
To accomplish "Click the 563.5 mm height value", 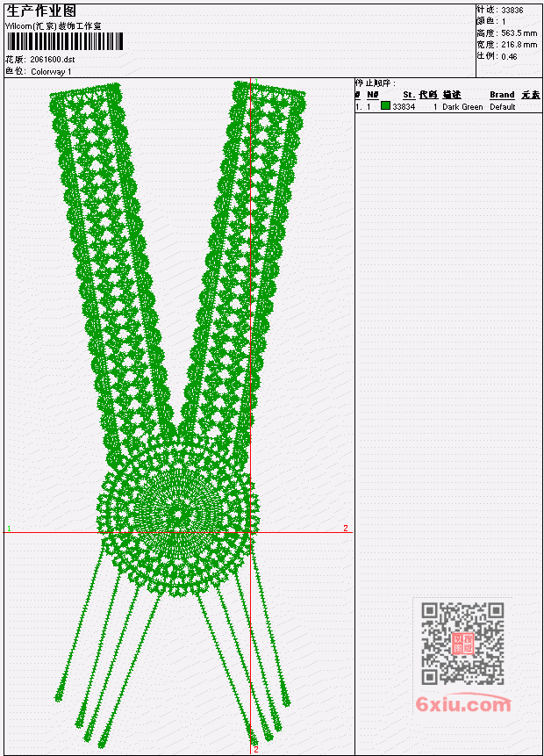I will pyautogui.click(x=519, y=33).
